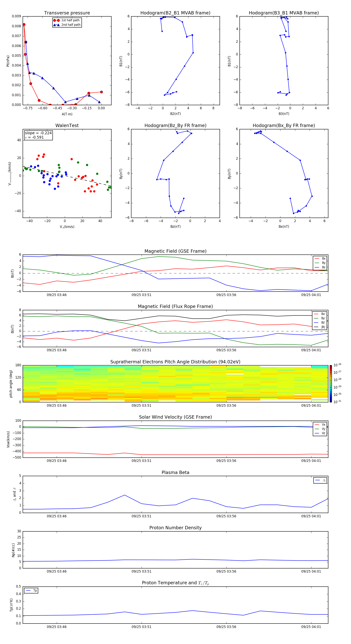Select the Tp legend entry in temperature plot
The height and width of the screenshot is (644, 351).
tap(31, 591)
